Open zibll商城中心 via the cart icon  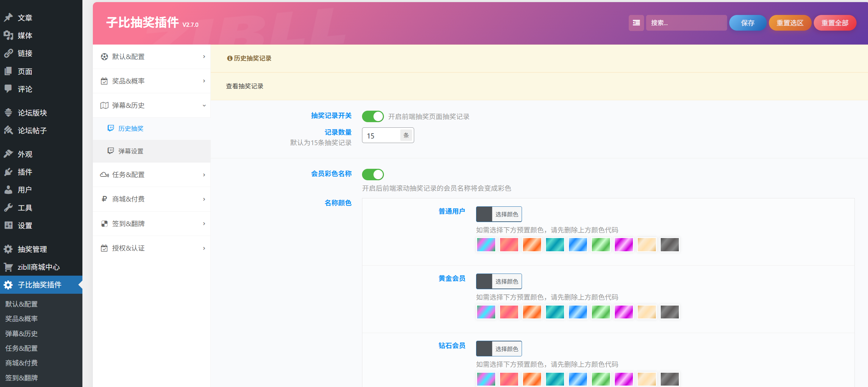8,267
